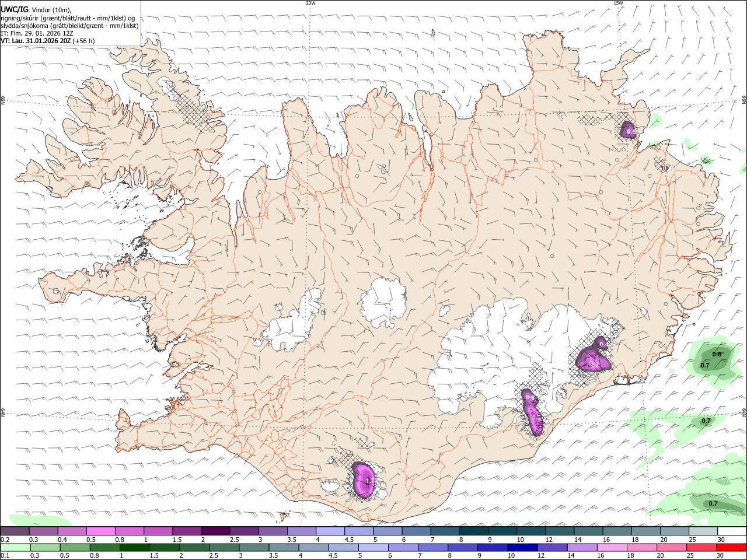The image size is (747, 560).
Task: Click the '0.8' value on the green offshore patch
Action: pos(717,354)
